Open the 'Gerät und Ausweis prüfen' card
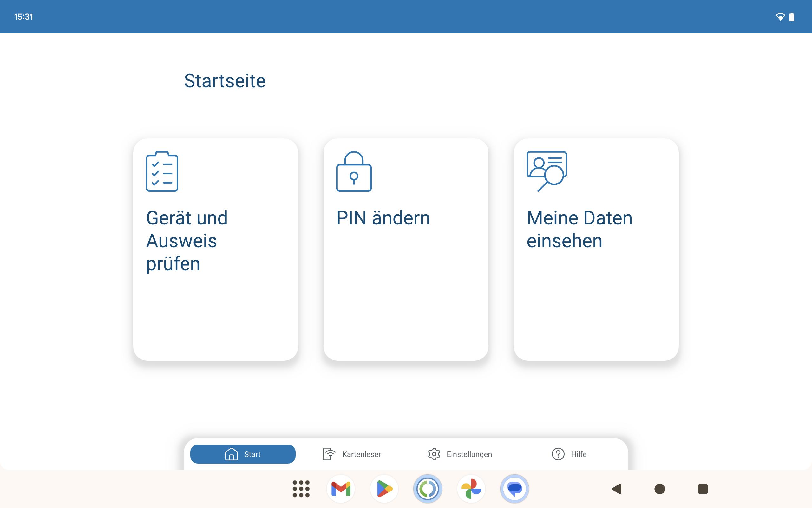 [x=215, y=249]
